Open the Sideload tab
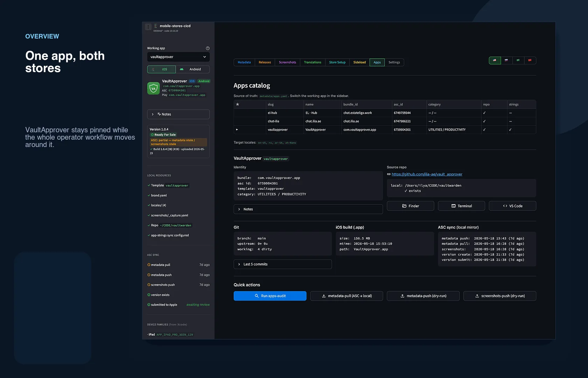The image size is (588, 378). pos(359,62)
